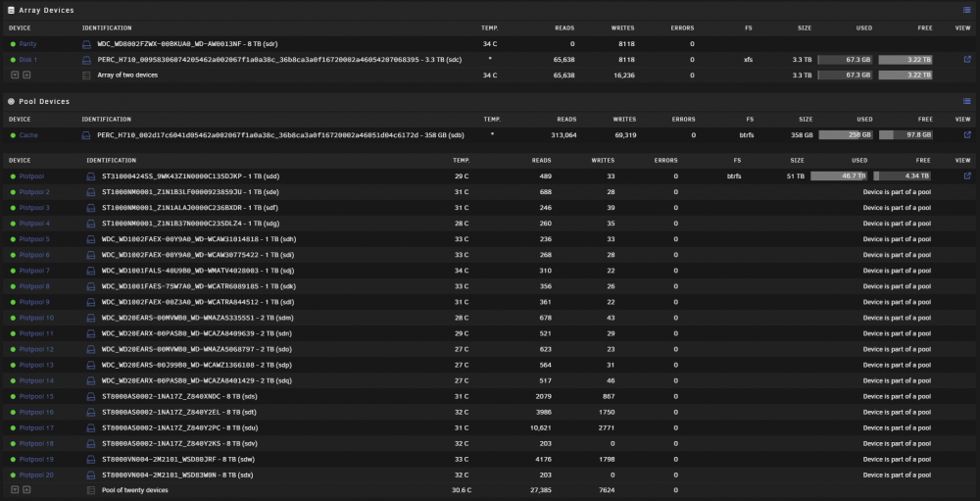This screenshot has width=980, height=501.
Task: Open the Plotpool 19 device link
Action: coord(36,459)
